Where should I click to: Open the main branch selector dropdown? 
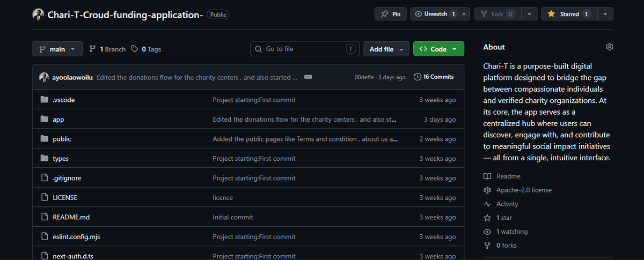57,49
